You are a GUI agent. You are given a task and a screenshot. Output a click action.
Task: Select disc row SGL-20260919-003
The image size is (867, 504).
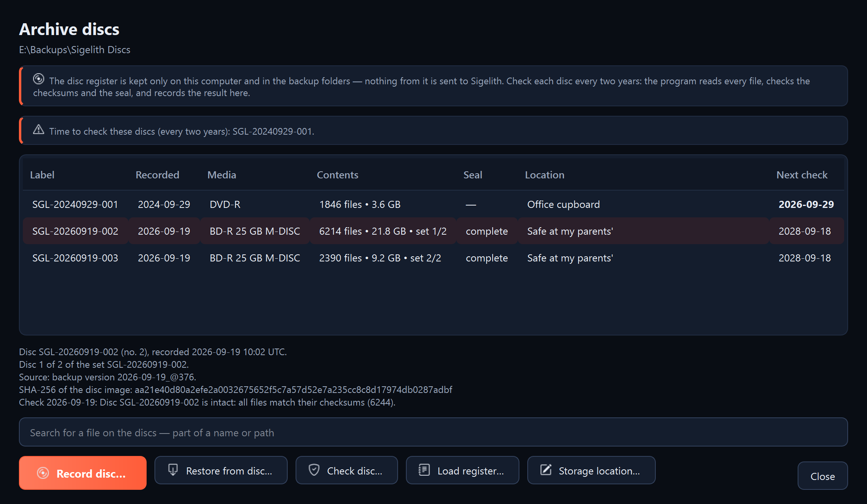[x=433, y=258]
